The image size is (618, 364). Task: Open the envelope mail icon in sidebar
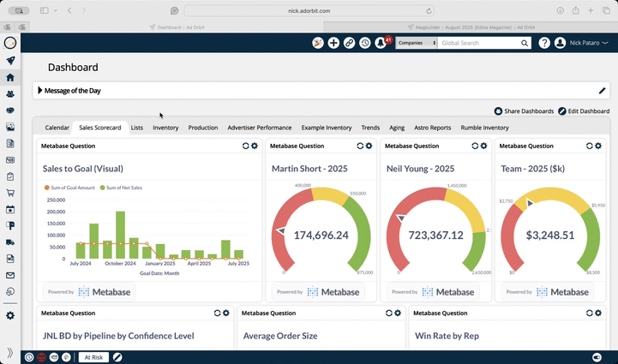[10, 276]
